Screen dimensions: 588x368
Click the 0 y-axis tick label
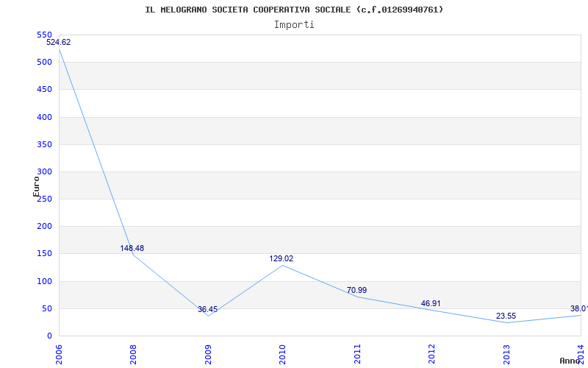[49, 336]
